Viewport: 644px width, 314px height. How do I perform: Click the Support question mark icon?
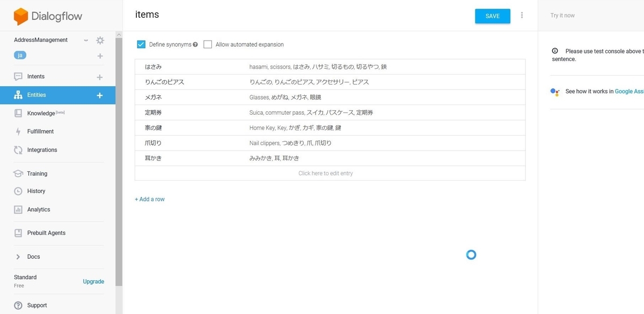18,305
